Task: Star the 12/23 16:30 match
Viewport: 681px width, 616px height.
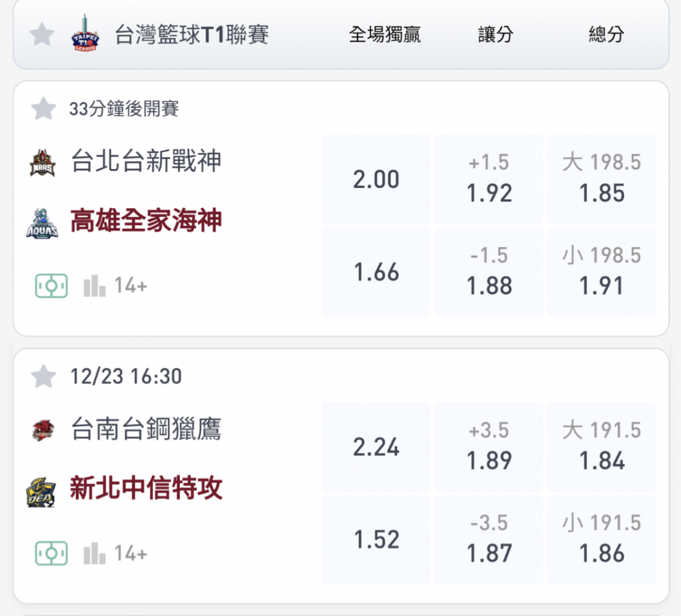Action: [x=44, y=376]
